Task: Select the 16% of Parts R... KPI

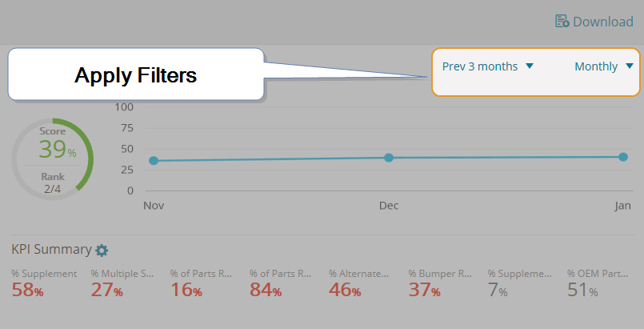Action: click(x=202, y=283)
